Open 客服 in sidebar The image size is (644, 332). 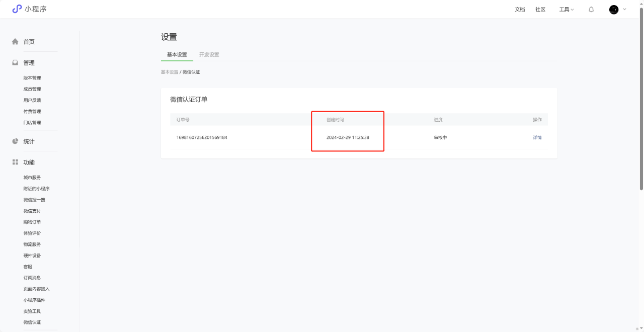tap(28, 267)
